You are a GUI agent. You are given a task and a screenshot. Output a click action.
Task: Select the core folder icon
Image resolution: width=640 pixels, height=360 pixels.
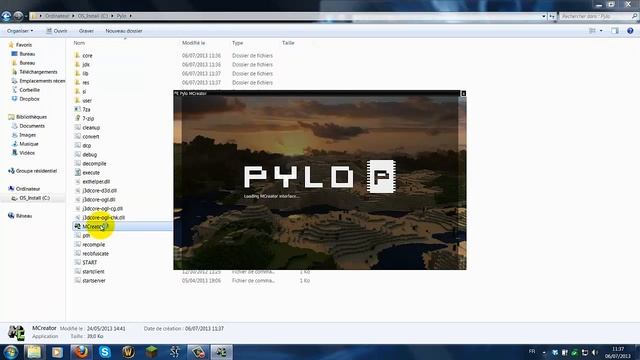pos(78,56)
